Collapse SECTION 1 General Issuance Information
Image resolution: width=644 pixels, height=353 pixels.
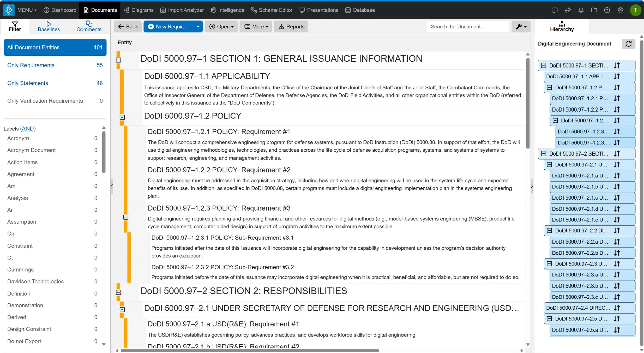(118, 60)
